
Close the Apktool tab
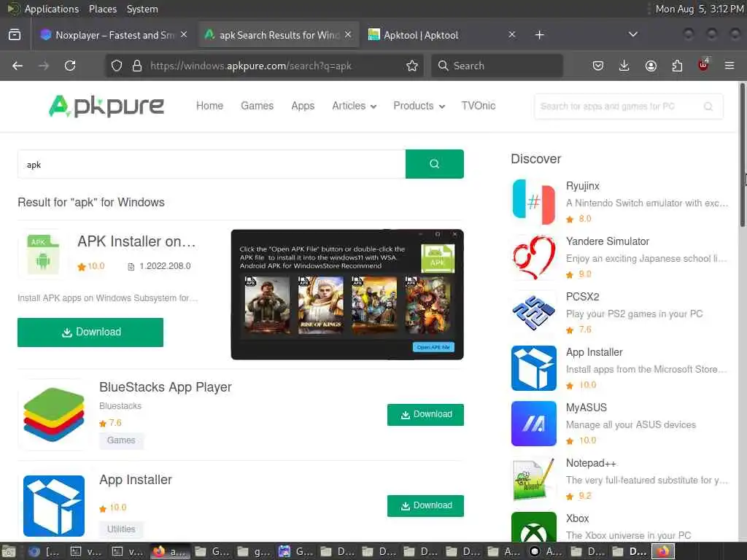(x=511, y=35)
